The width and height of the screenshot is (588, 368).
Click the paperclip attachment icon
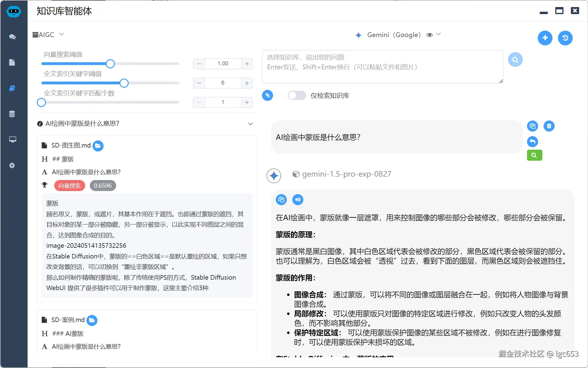[x=267, y=95]
